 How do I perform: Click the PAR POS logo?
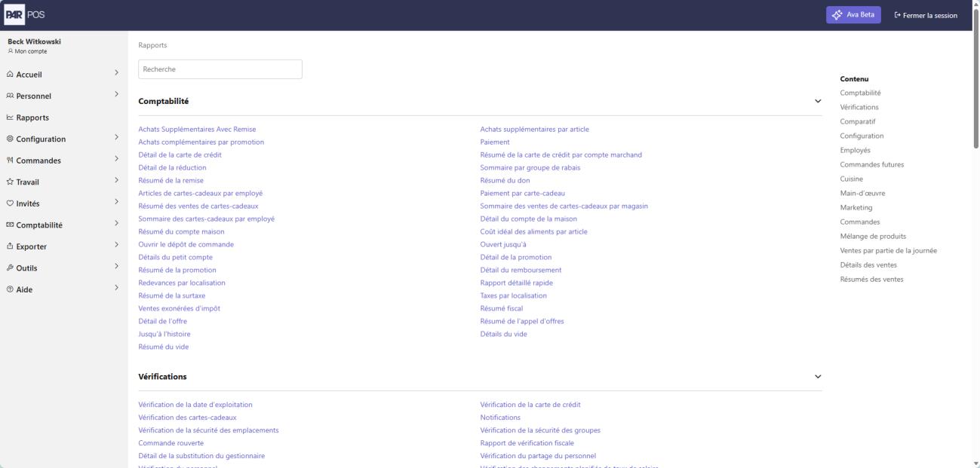tap(23, 15)
